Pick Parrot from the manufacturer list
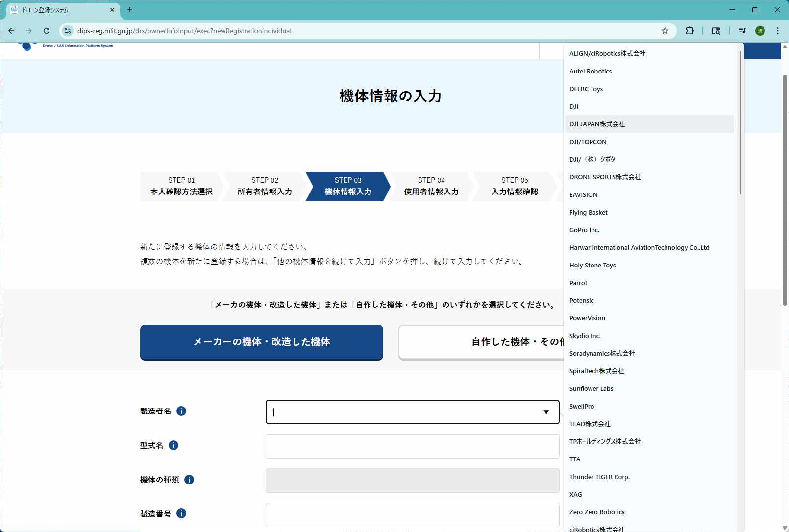Screen dimensions: 789x532 click(x=650, y=283)
